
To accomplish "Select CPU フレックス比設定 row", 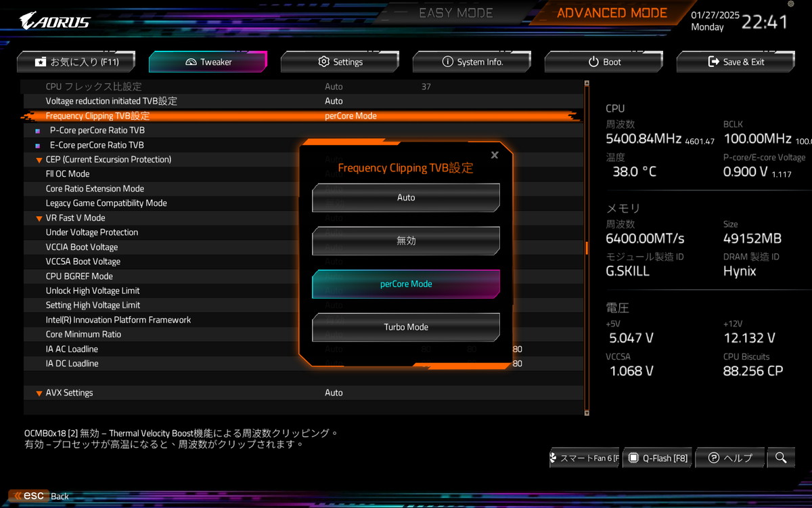I will (x=303, y=87).
